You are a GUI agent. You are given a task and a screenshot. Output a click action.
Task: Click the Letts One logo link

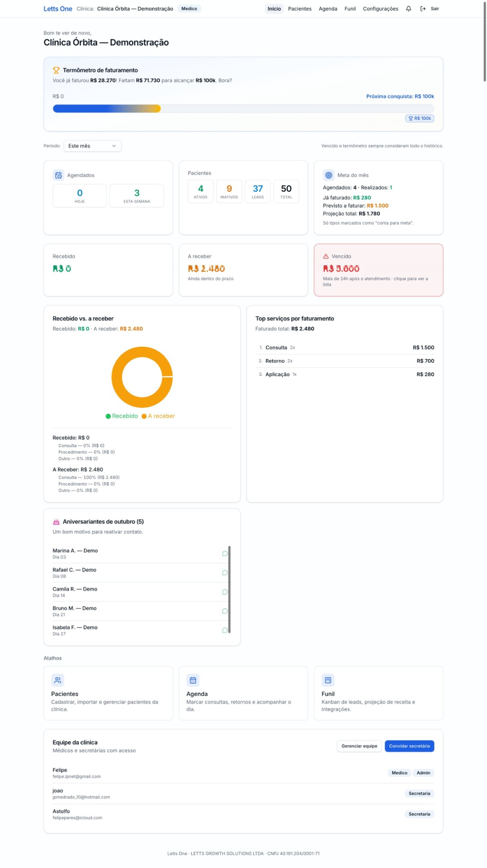pos(58,9)
